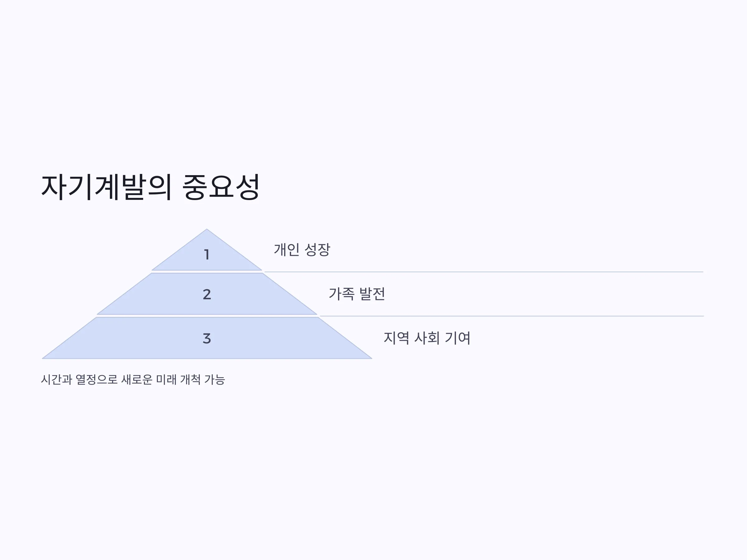747x560 pixels.
Task: Select the divider line under 가족 발전
Action: [x=512, y=316]
